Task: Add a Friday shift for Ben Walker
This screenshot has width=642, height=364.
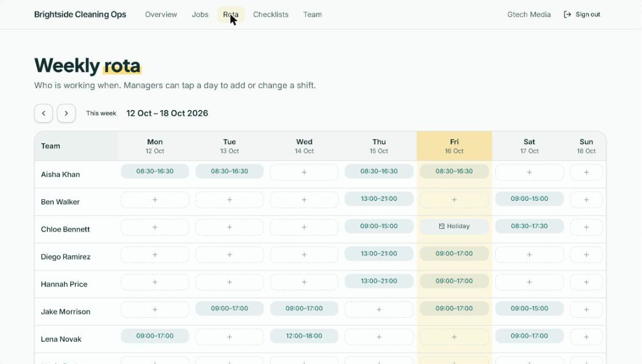Action: click(x=454, y=200)
